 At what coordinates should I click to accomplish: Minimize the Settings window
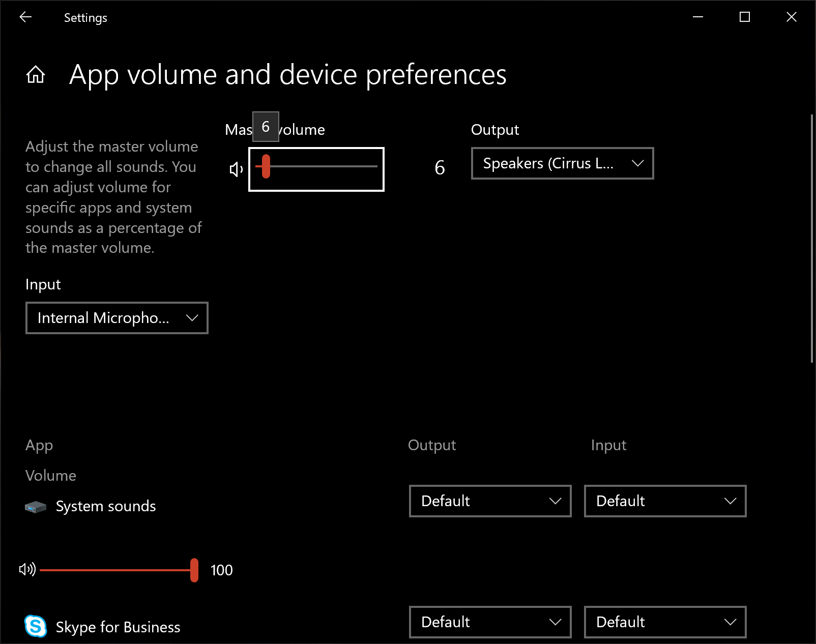click(698, 17)
